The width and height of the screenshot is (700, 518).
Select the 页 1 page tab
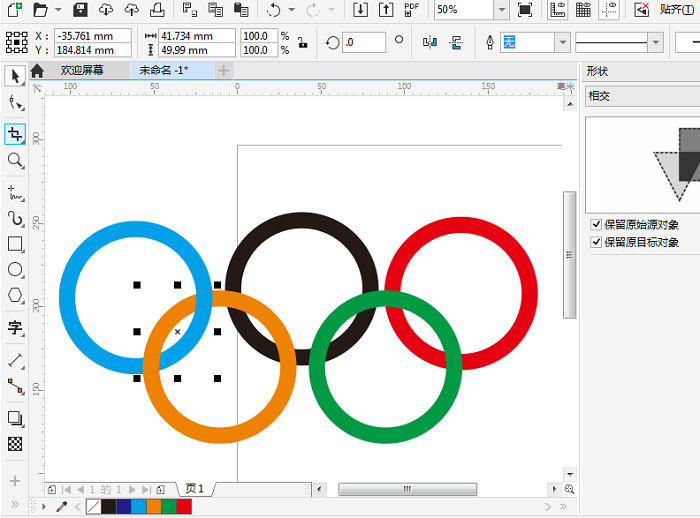pyautogui.click(x=194, y=489)
